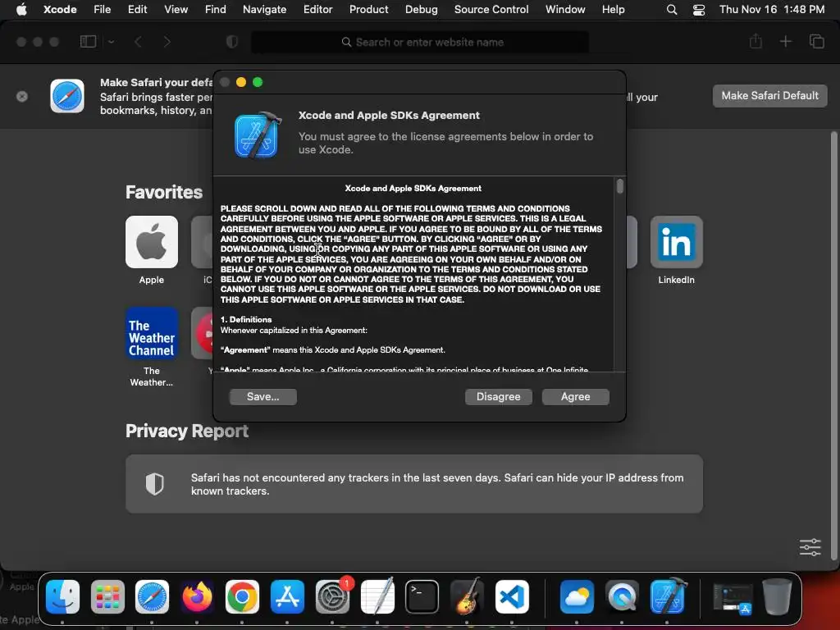The height and width of the screenshot is (630, 840).
Task: Open the Apple favorite tile
Action: pyautogui.click(x=152, y=242)
